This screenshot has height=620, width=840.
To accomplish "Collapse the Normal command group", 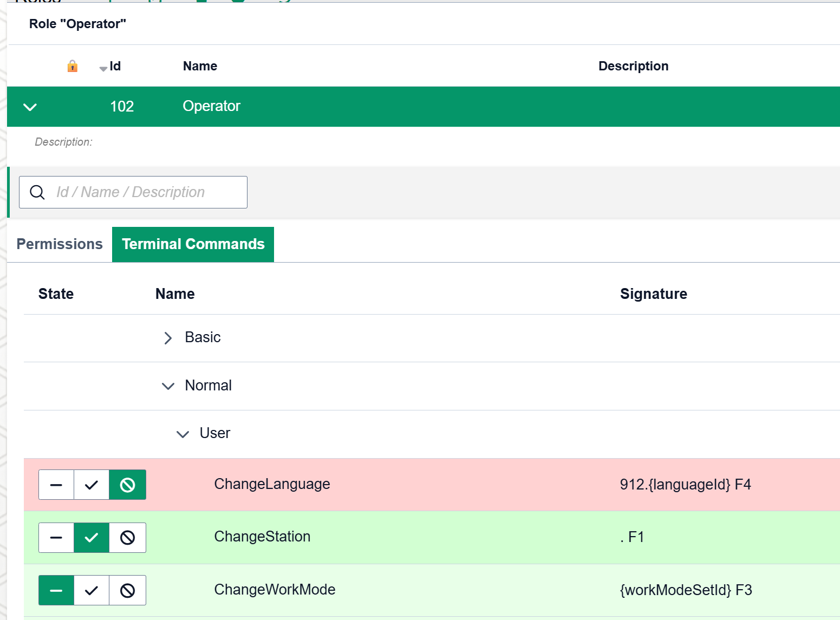I will (x=168, y=386).
